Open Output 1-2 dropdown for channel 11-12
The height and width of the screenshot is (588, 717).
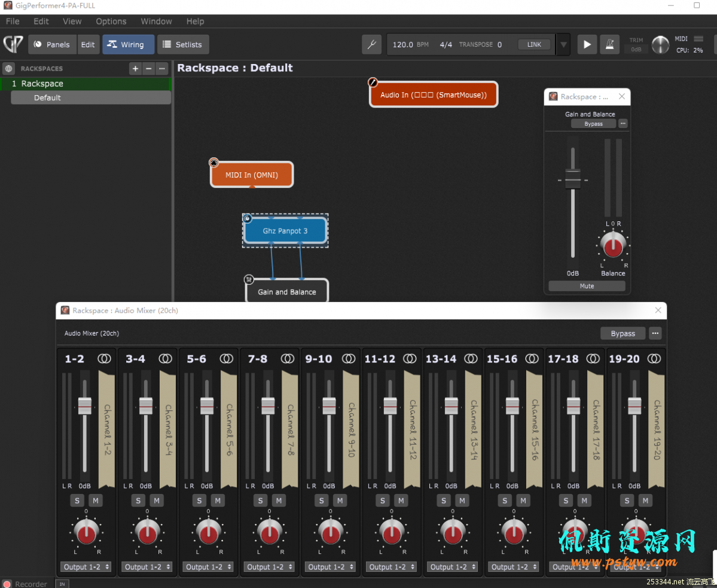click(392, 567)
